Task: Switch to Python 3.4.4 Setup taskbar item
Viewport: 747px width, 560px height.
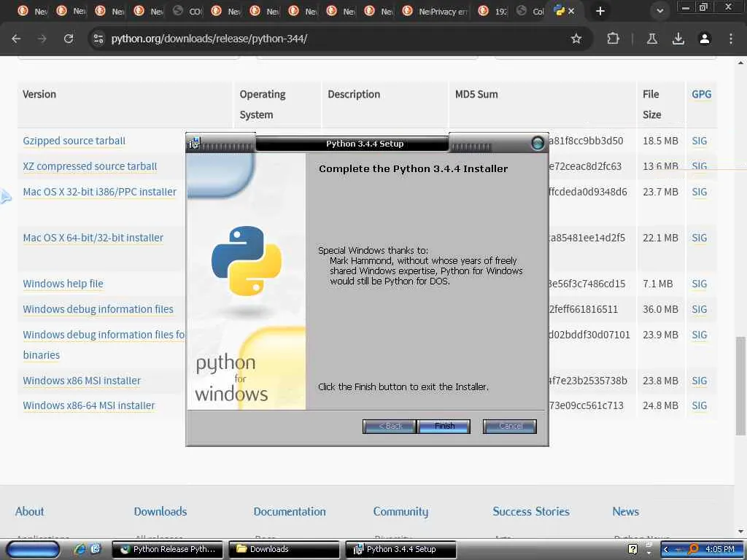Action: pyautogui.click(x=400, y=550)
